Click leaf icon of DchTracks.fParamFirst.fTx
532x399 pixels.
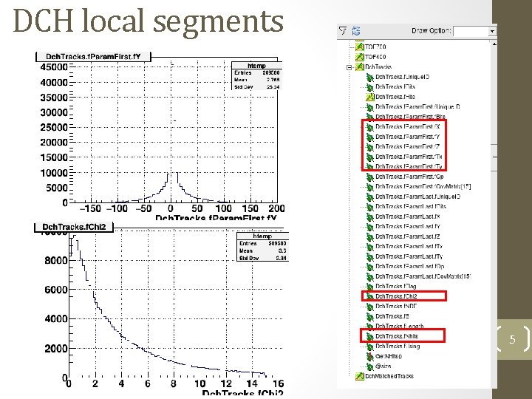370,157
